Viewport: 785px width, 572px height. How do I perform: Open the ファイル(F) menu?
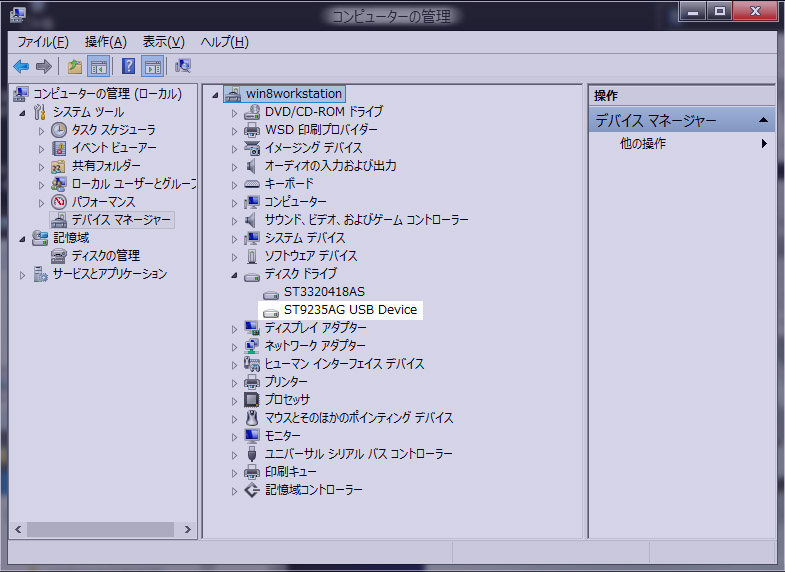point(43,42)
